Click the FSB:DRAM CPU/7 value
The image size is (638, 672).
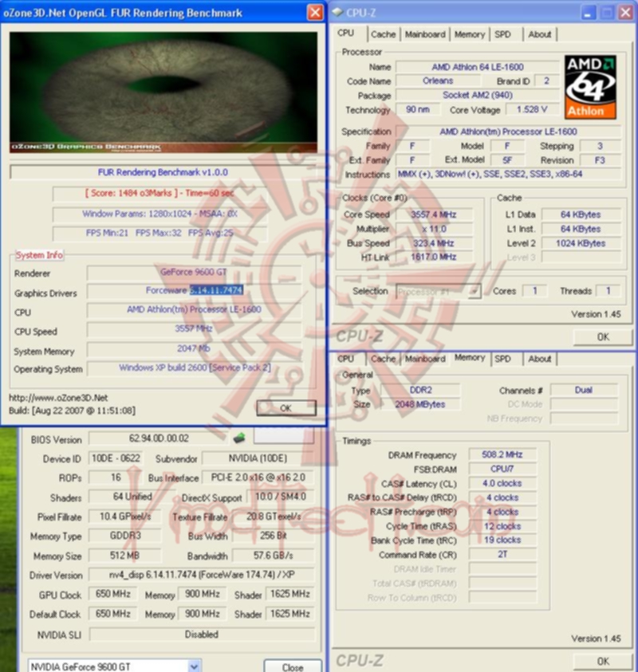pos(502,469)
